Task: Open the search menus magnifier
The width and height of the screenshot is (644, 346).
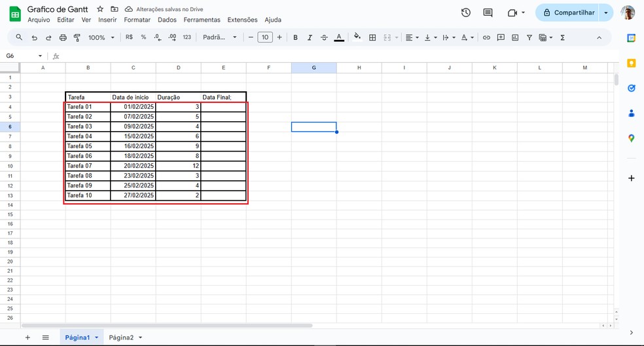Action: (x=19, y=37)
